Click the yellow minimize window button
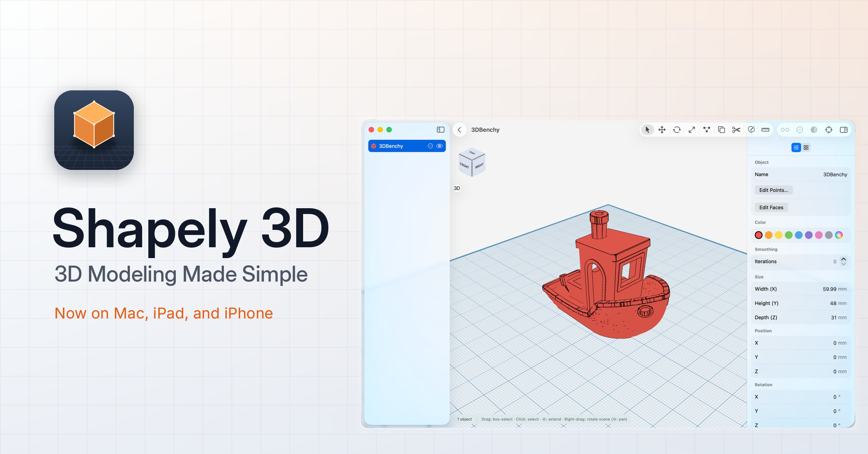This screenshot has height=454, width=868. click(380, 130)
